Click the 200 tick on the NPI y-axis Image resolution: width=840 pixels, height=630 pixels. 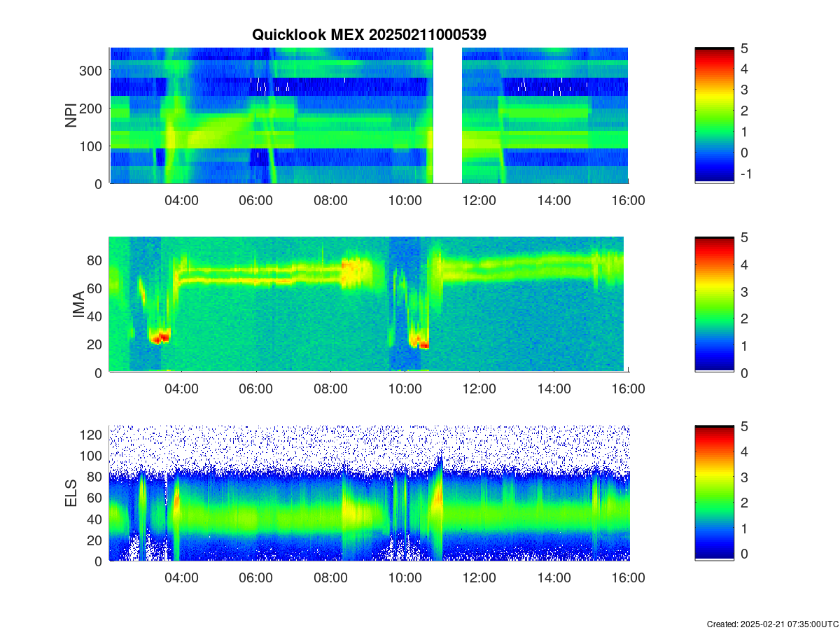coord(92,108)
